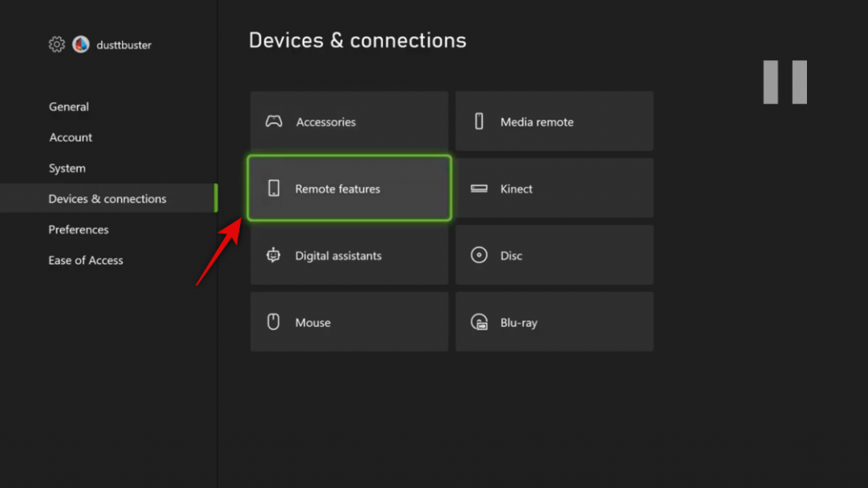This screenshot has width=868, height=488.
Task: Click the smartphone icon on Remote features
Action: point(272,188)
